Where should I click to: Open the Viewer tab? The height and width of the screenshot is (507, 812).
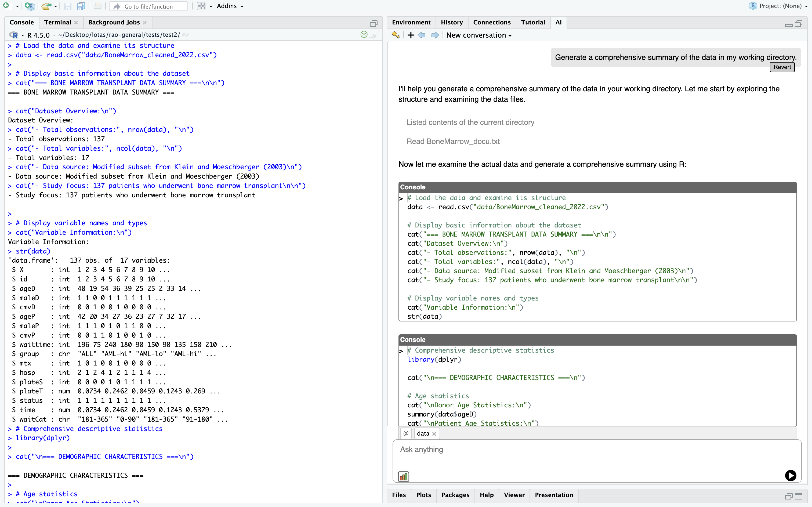(514, 495)
